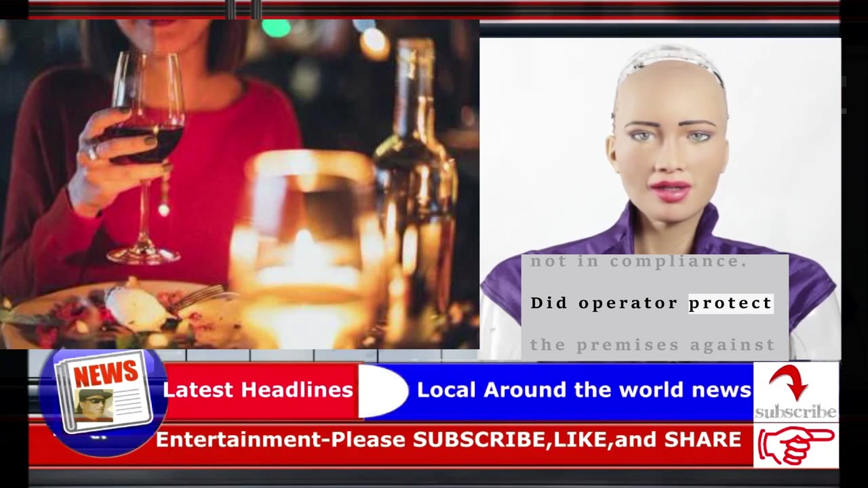Click the white half-circle divider shape in the banner
This screenshot has height=488, width=868.
(383, 390)
